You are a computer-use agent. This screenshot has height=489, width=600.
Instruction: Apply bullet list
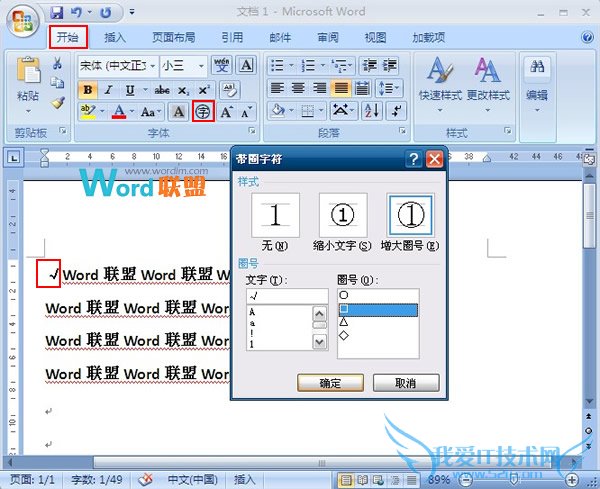277,65
